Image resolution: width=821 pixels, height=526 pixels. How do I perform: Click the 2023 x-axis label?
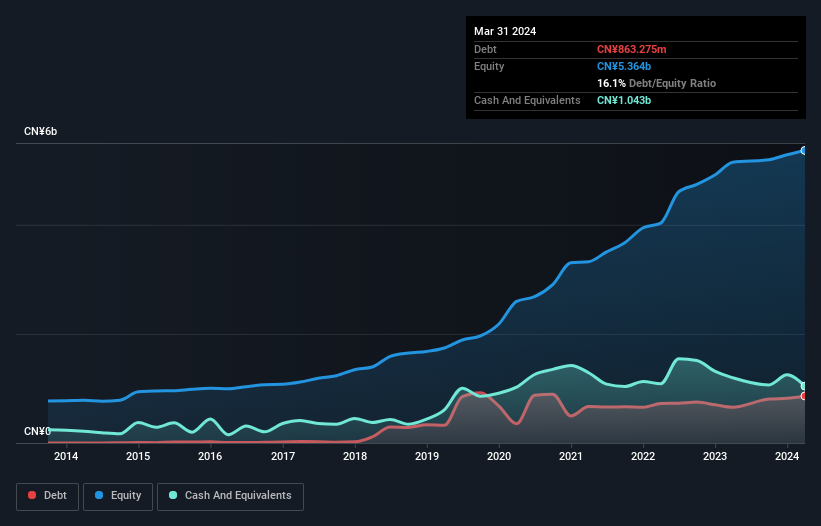coord(715,456)
